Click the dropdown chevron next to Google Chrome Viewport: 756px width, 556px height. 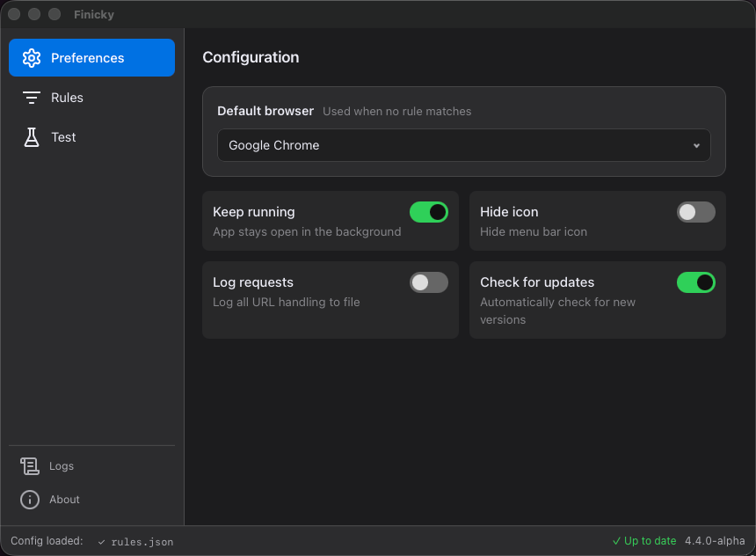point(696,146)
